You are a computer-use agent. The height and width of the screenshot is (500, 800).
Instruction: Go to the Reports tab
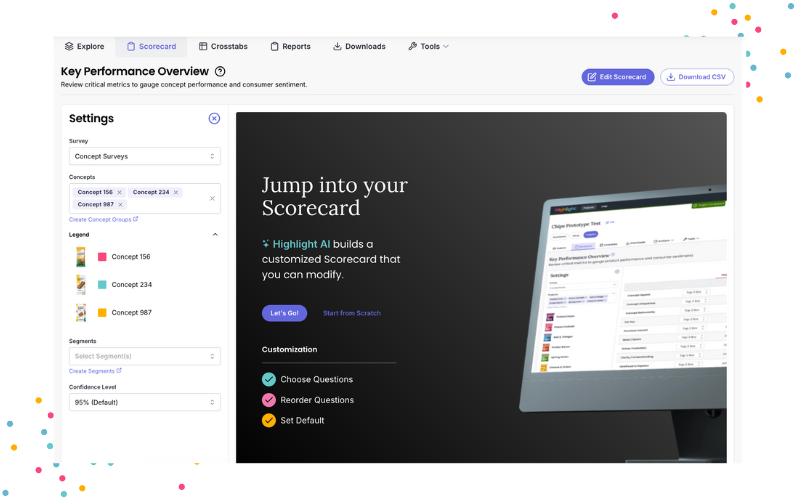[290, 46]
